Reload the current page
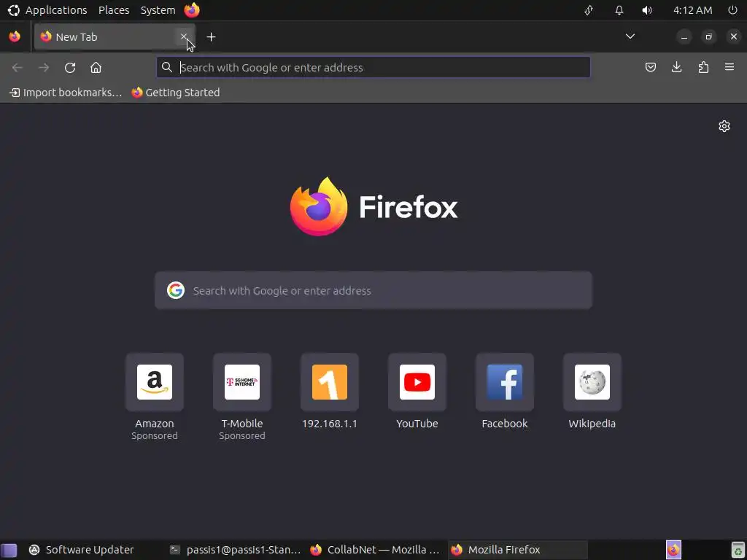The image size is (747, 560). (70, 68)
